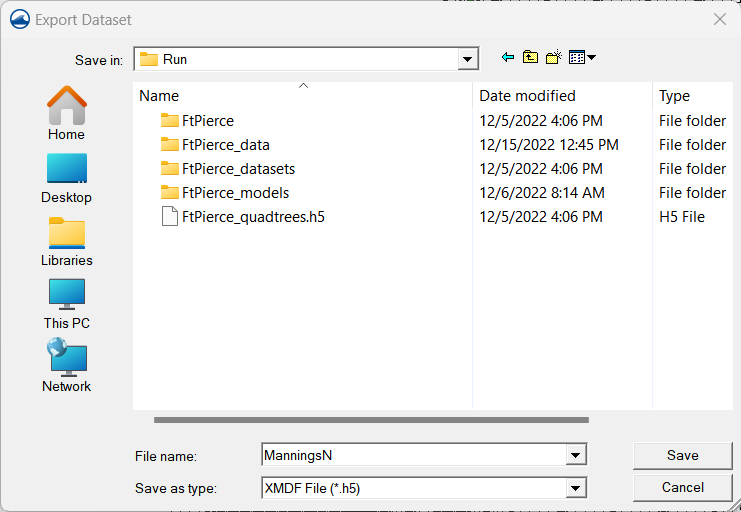Select the FtPierce_data folder name

pos(226,145)
